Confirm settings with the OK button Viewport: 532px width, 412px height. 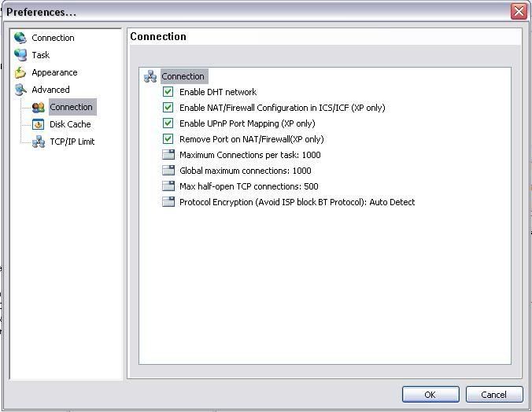(430, 395)
